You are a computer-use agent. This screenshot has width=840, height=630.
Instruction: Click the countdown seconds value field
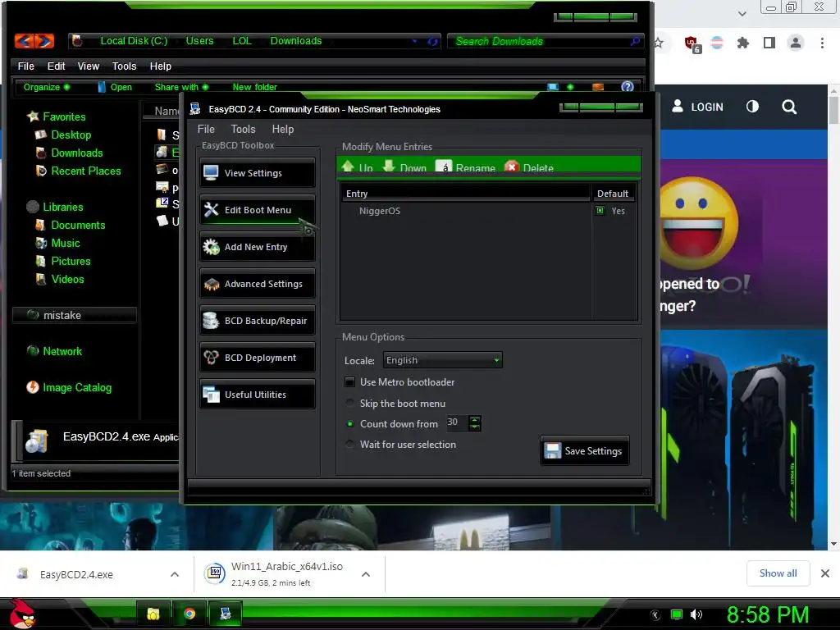(x=456, y=423)
